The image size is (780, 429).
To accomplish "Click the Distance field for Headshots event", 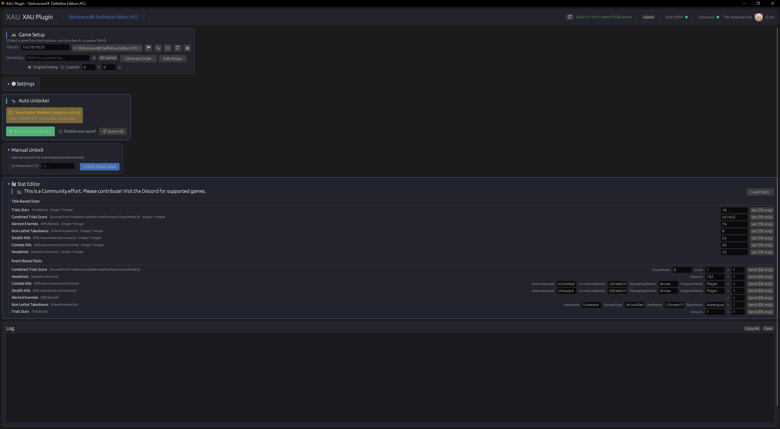I will coord(714,277).
